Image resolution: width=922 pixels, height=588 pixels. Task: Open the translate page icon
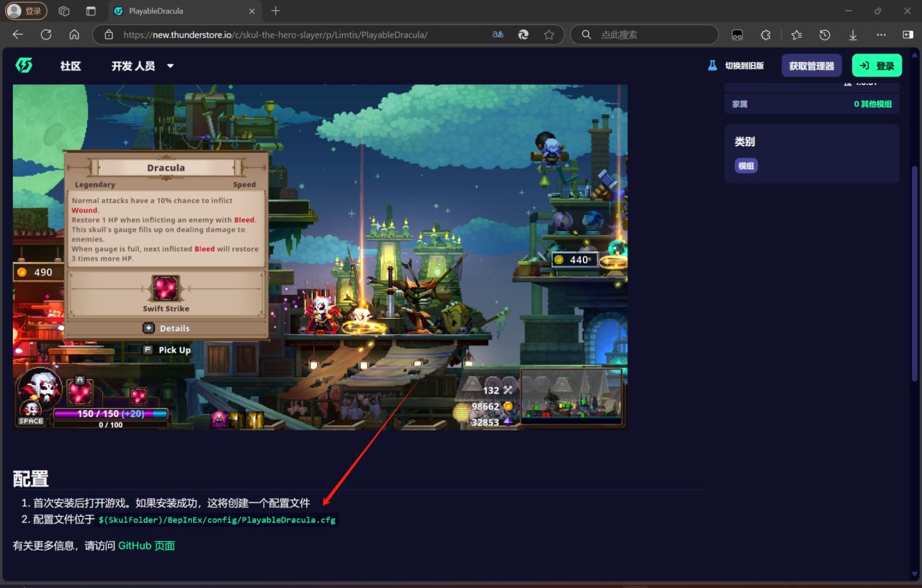498,35
